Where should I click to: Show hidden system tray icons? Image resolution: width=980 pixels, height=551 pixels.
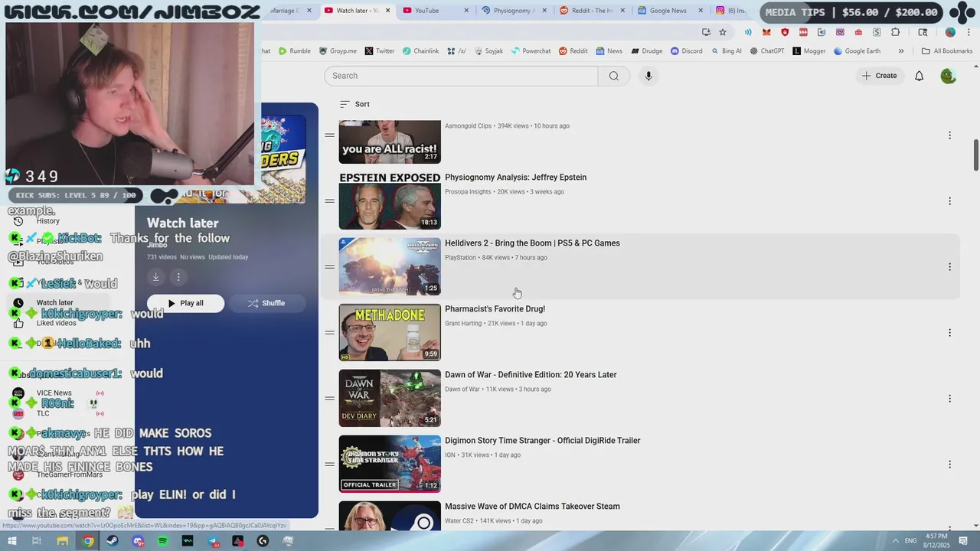[x=896, y=541]
